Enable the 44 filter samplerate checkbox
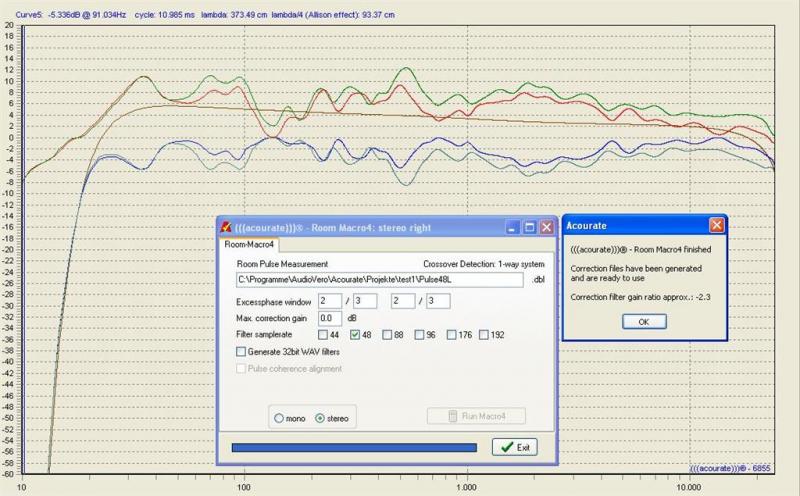The image size is (800, 496). point(325,334)
